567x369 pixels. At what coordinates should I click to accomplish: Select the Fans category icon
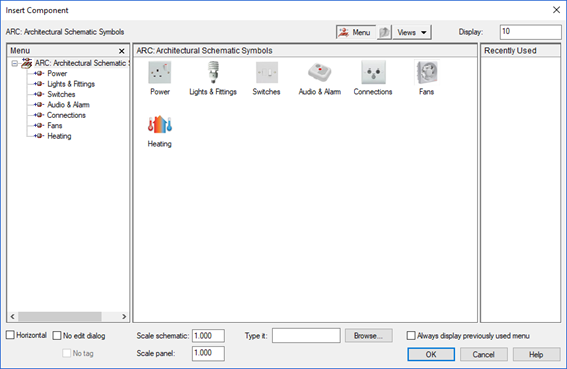pos(427,72)
